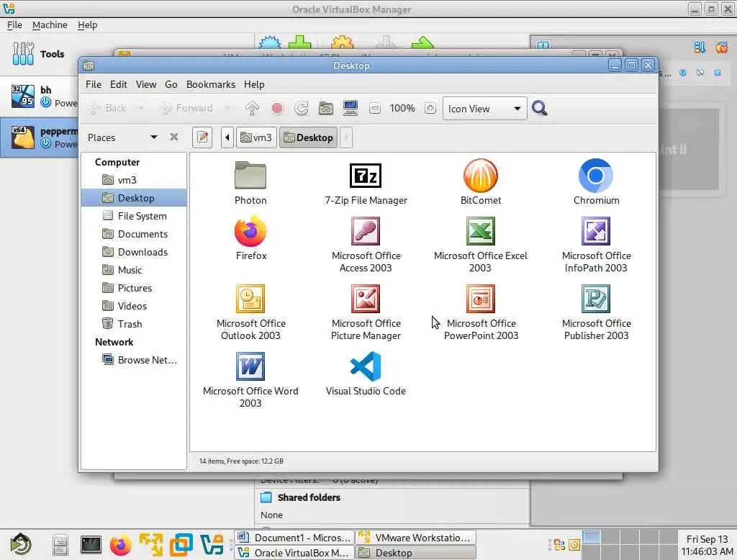Open Pictures in sidebar

pyautogui.click(x=134, y=288)
